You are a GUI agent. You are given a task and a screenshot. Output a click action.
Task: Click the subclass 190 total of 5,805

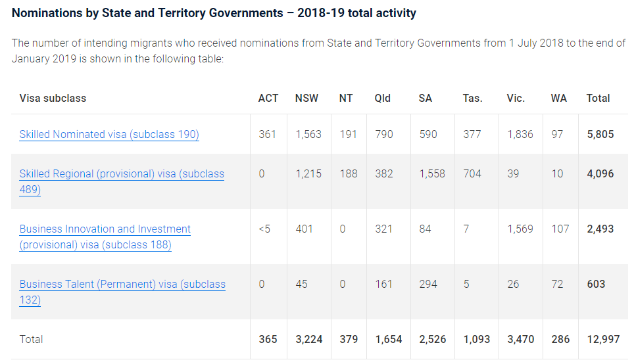pyautogui.click(x=600, y=135)
